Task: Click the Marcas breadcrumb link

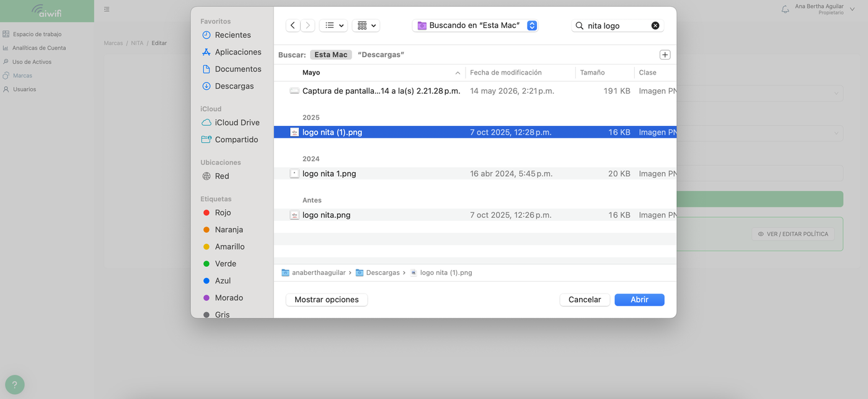Action: point(113,43)
